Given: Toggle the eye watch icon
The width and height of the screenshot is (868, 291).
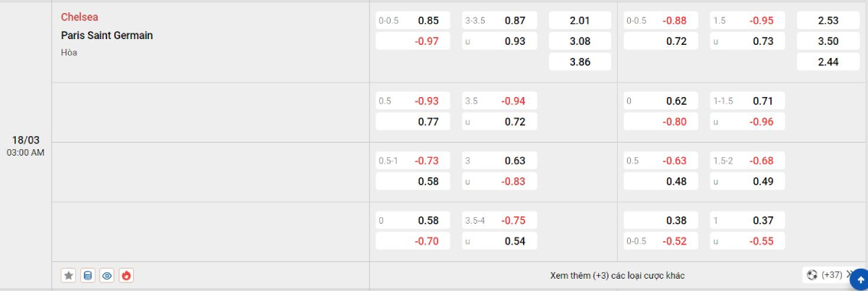Looking at the screenshot, I should [x=107, y=275].
